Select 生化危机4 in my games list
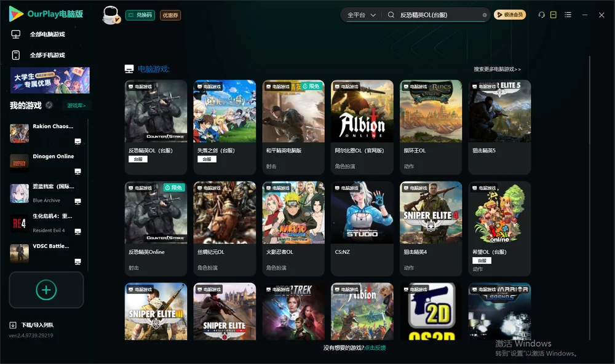Screen dimensions: 615x364 tap(46, 223)
